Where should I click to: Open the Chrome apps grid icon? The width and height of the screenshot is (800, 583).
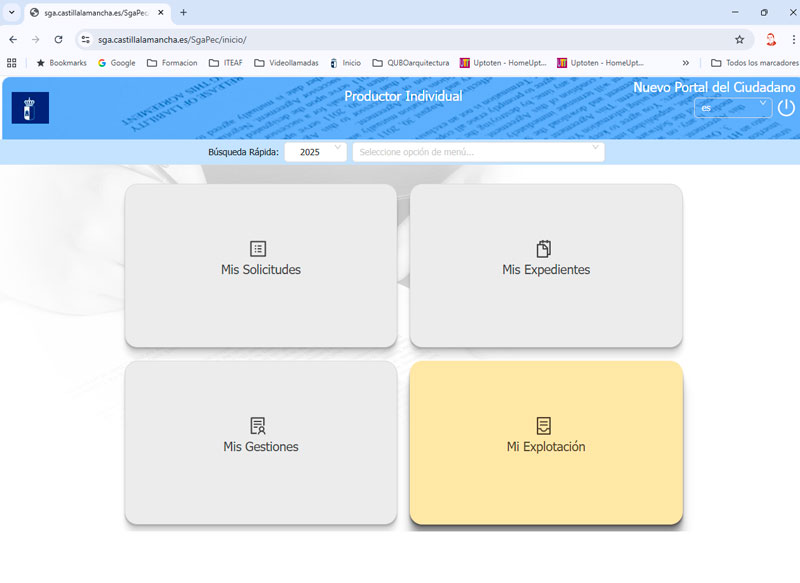click(x=12, y=63)
